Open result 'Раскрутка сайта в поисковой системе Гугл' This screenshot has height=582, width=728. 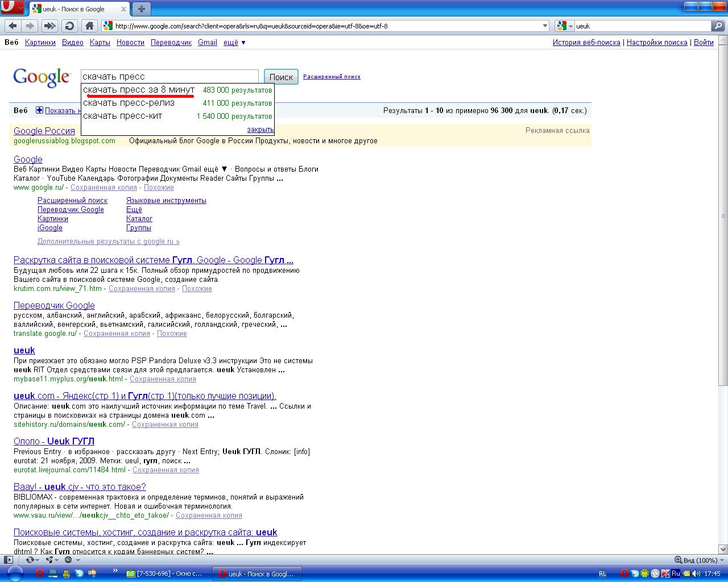coord(154,260)
